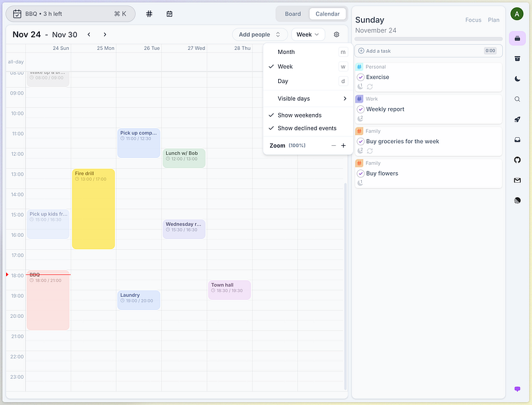Click the hashtag channels icon

point(149,14)
